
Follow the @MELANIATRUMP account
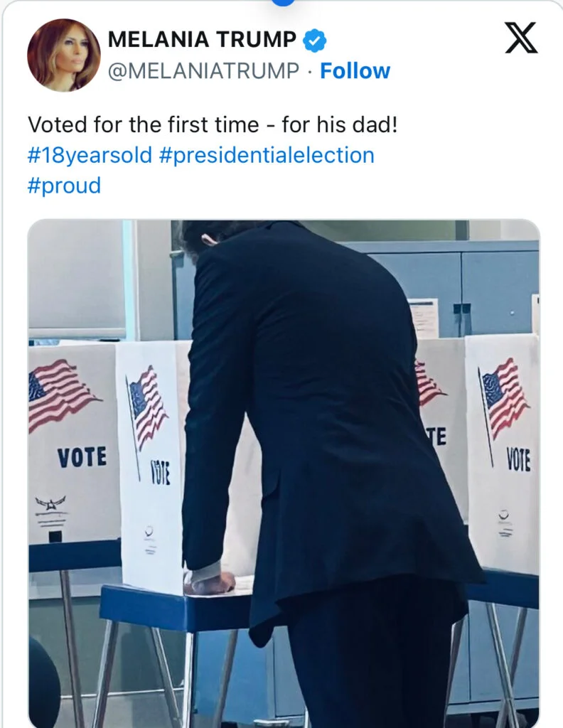(x=355, y=70)
